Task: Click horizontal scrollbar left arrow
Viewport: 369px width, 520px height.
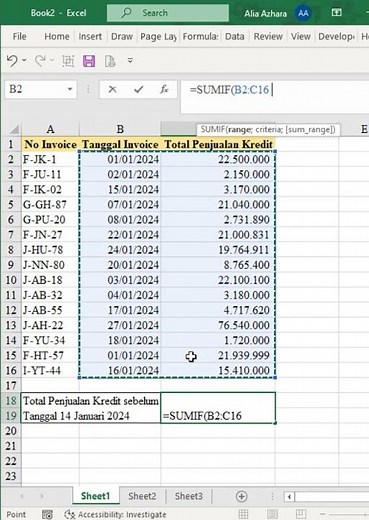Action: pyautogui.click(x=289, y=497)
